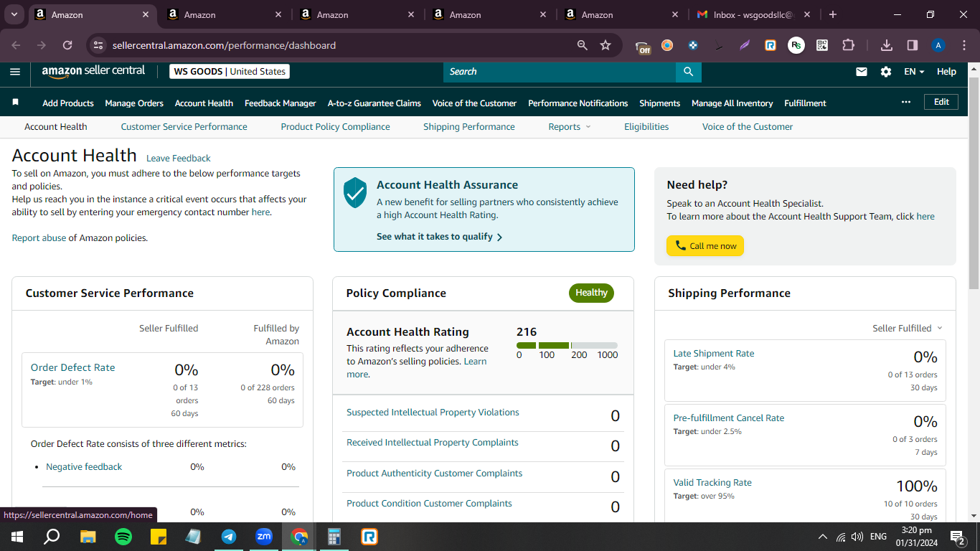Open the EN language dropdown

(914, 72)
